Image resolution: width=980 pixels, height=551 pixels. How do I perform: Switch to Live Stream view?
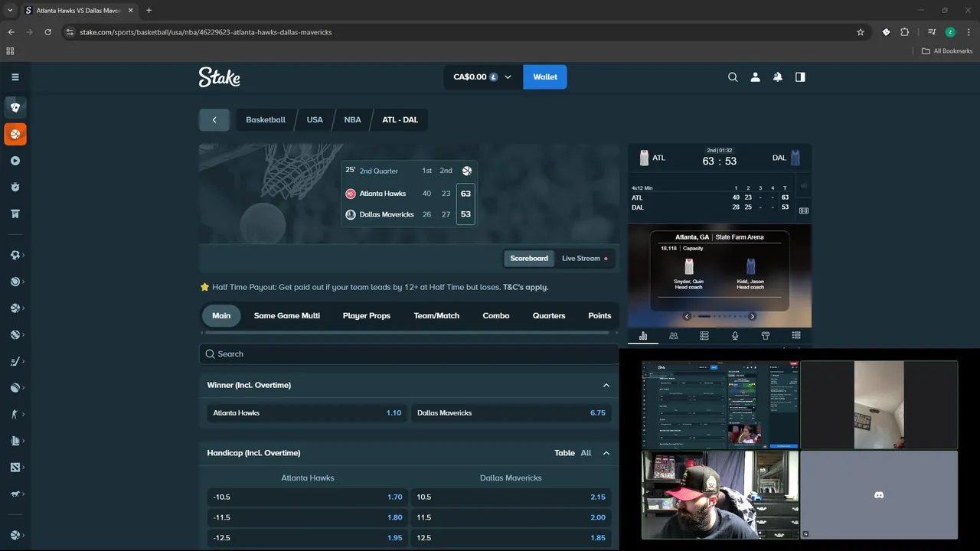[x=585, y=258]
